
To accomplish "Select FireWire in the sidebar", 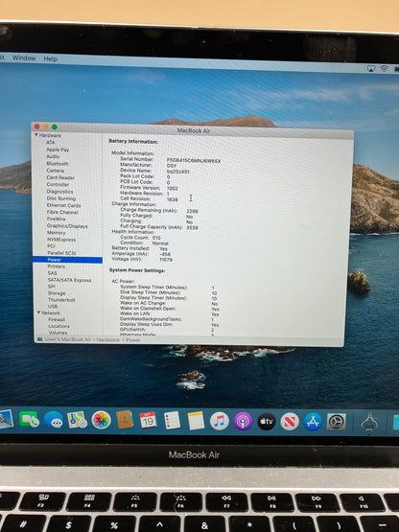I will coord(57,219).
